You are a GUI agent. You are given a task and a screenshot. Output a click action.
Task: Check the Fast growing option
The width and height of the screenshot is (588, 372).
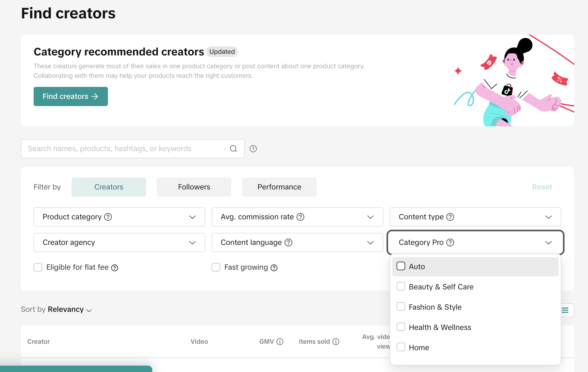216,267
